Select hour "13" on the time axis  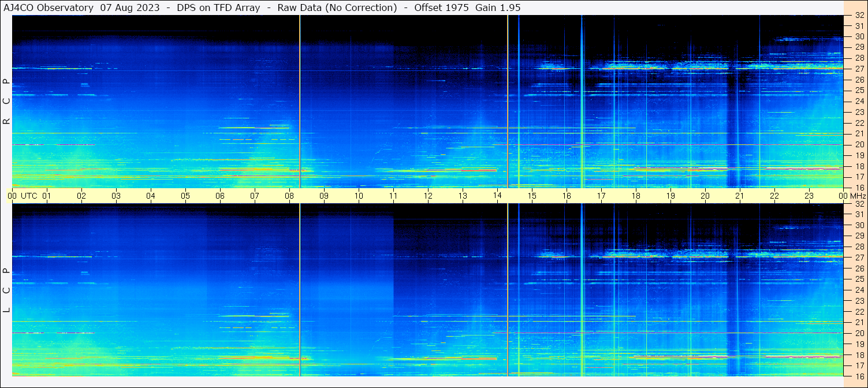[x=463, y=196]
